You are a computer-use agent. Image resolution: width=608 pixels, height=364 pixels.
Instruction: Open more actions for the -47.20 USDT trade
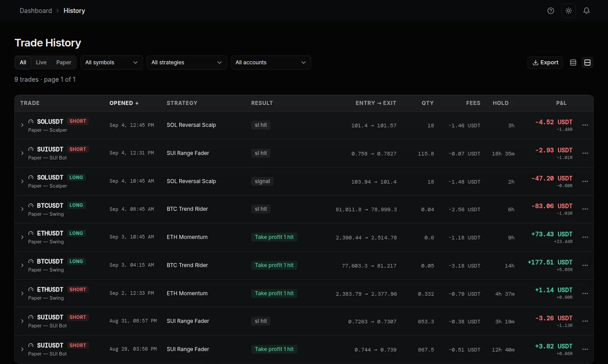[x=585, y=181]
